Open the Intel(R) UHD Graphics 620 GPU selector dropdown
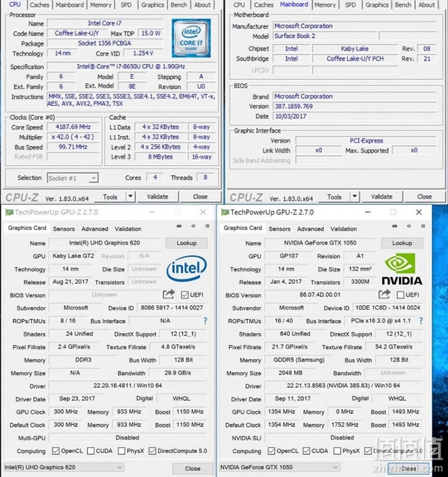 pos(63,467)
